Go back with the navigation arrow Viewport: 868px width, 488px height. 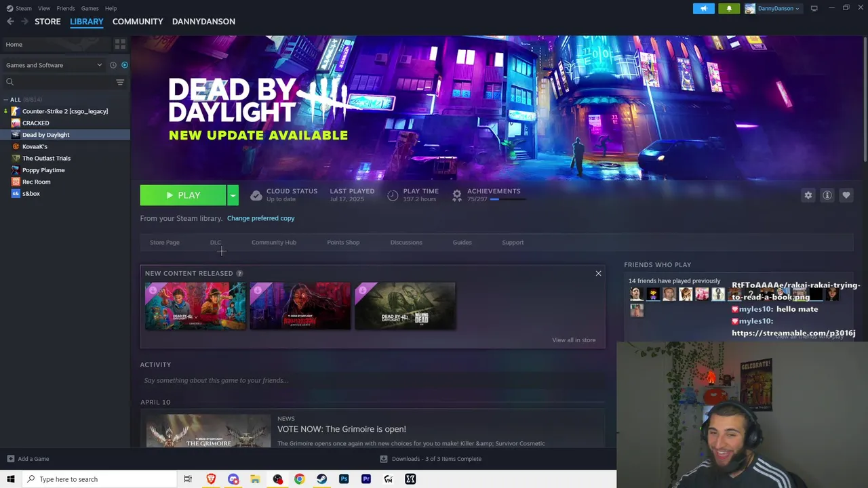coord(10,22)
